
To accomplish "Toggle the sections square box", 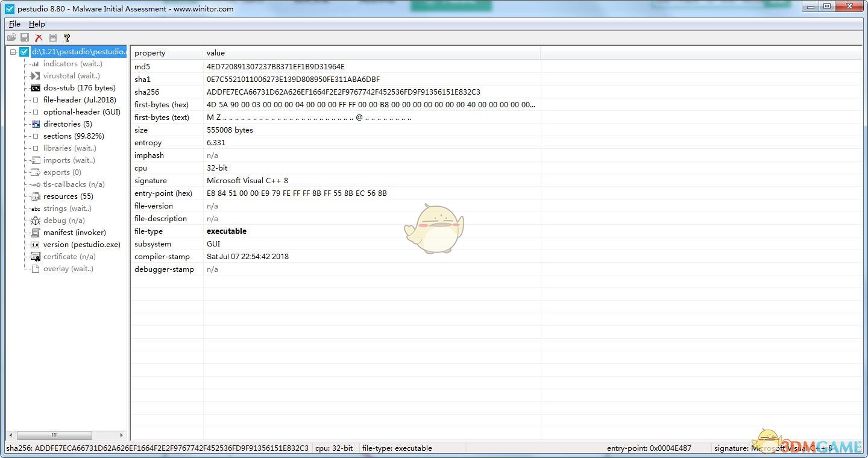I will pyautogui.click(x=36, y=136).
